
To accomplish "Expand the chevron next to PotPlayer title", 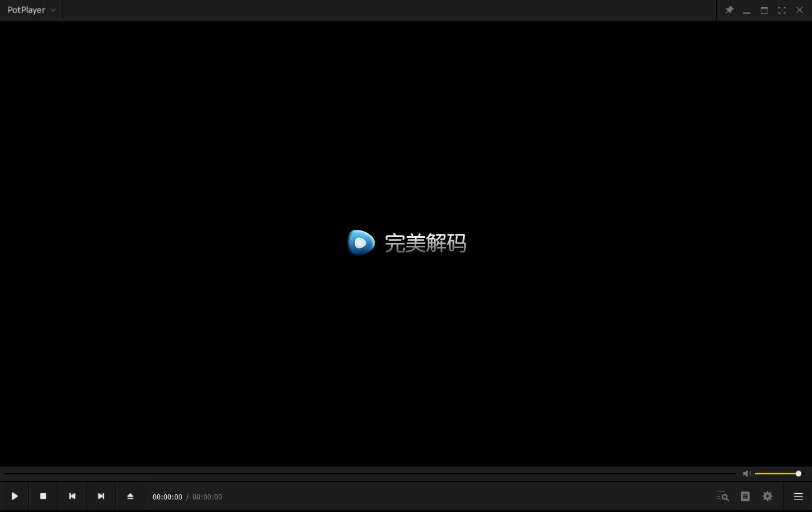I will (x=53, y=10).
